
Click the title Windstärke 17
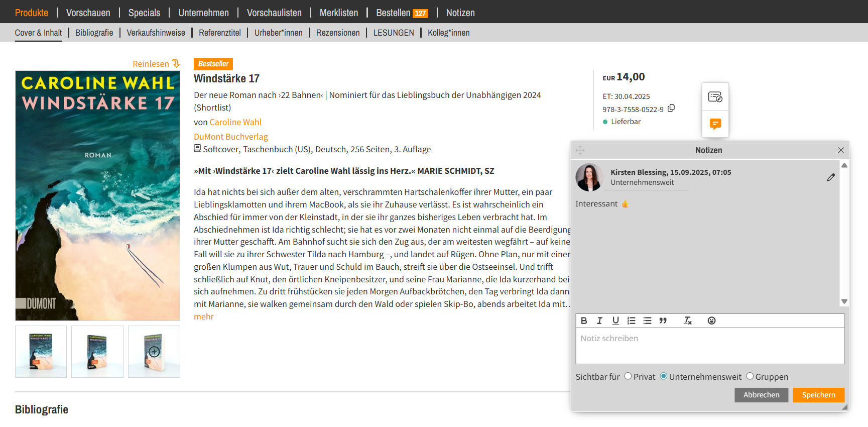pyautogui.click(x=226, y=78)
